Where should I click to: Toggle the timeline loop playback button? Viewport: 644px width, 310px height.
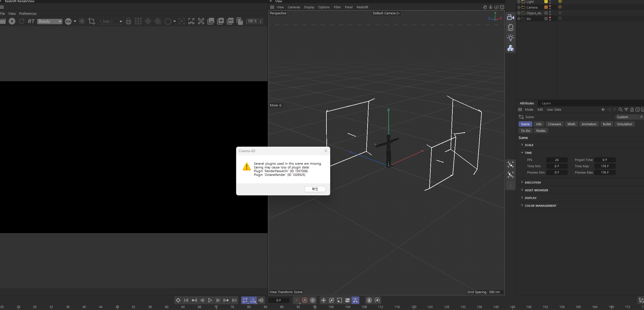click(245, 300)
